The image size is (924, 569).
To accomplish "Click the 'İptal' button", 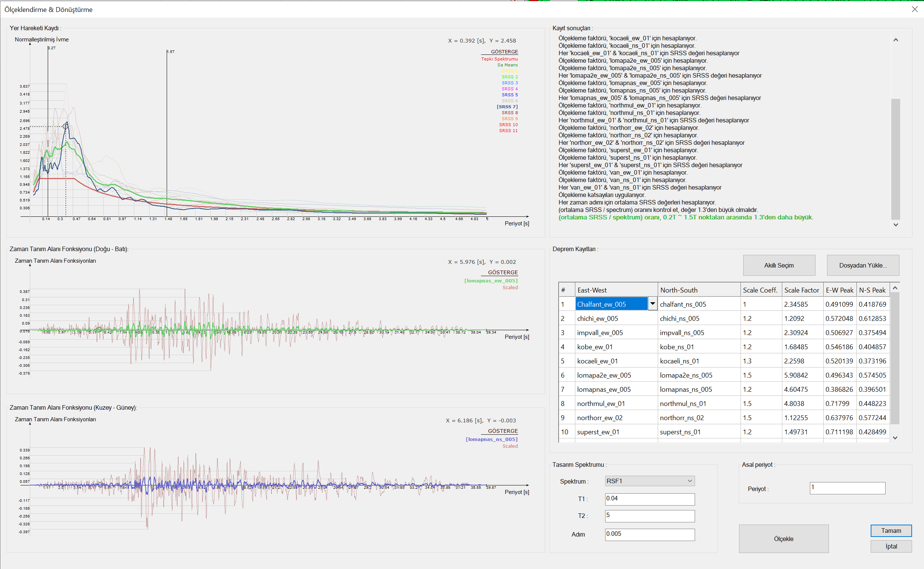I will pos(890,546).
